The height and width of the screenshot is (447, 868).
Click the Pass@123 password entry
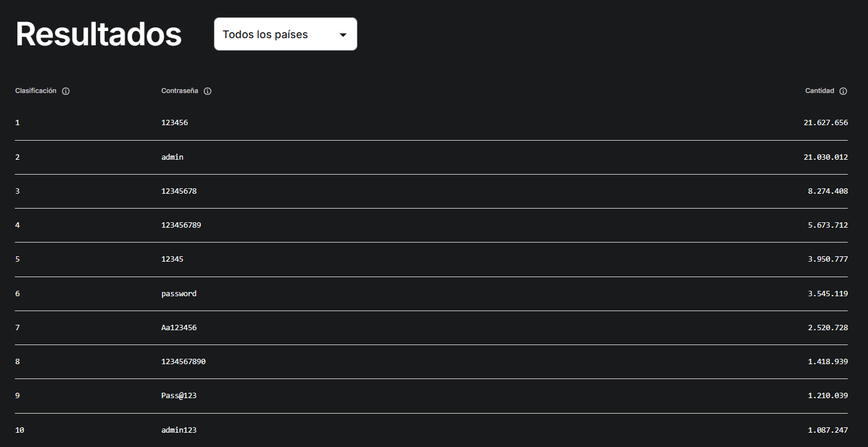coord(179,396)
